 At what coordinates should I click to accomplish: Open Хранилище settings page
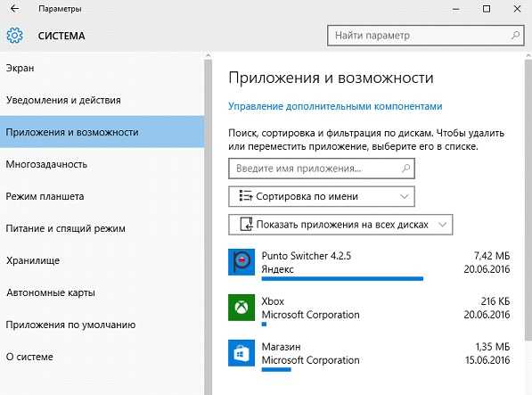(33, 260)
